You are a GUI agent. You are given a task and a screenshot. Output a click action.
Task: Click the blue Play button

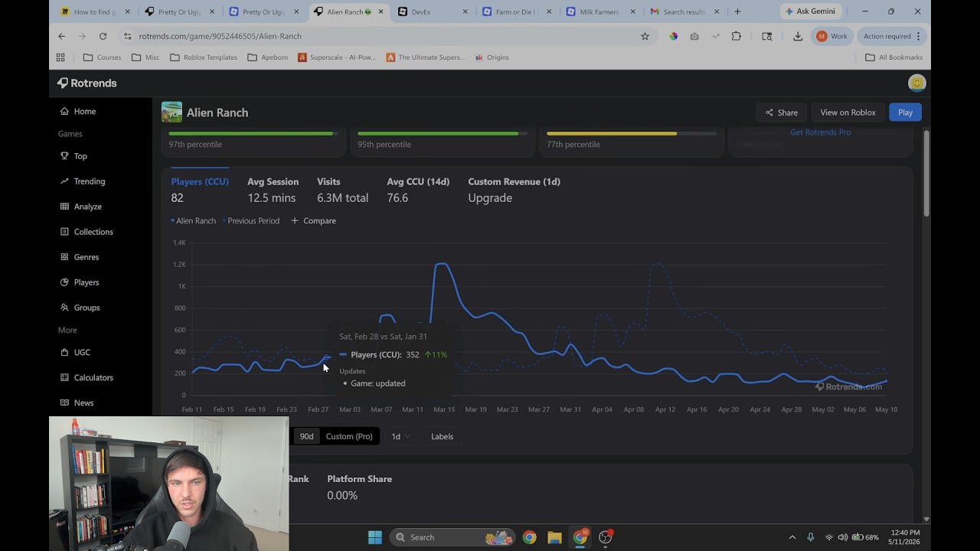point(905,112)
